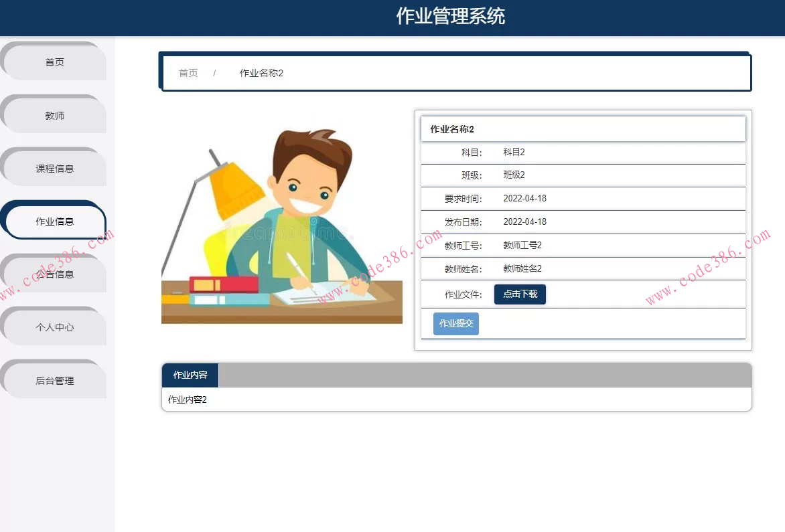This screenshot has height=532, width=785.
Task: Open the 后台管理 sidebar link
Action: point(54,380)
